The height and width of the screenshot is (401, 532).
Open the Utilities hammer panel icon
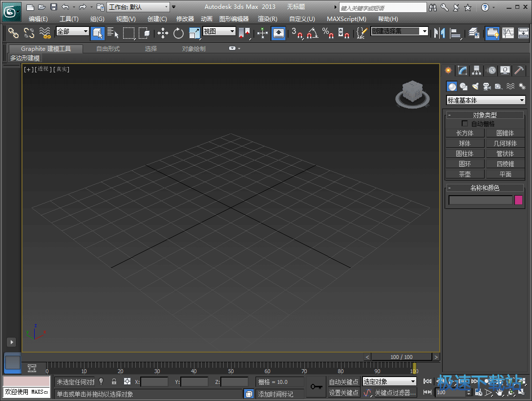[x=519, y=70]
